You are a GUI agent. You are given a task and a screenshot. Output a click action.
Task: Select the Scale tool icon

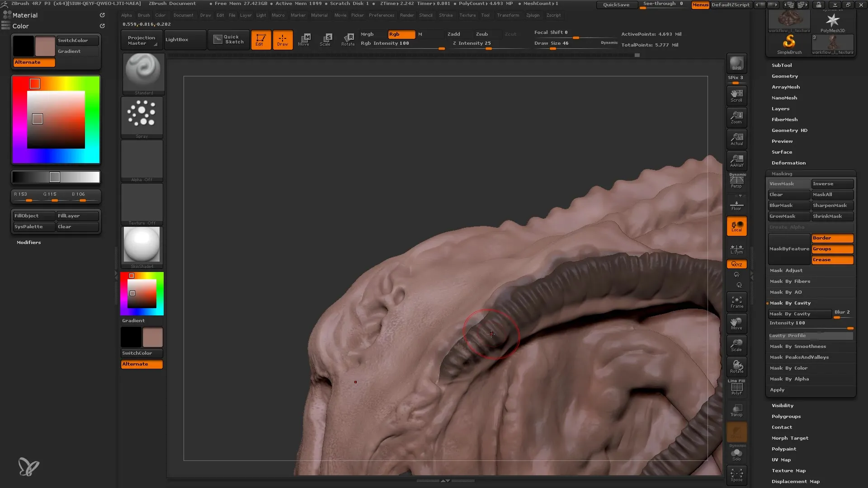point(326,39)
